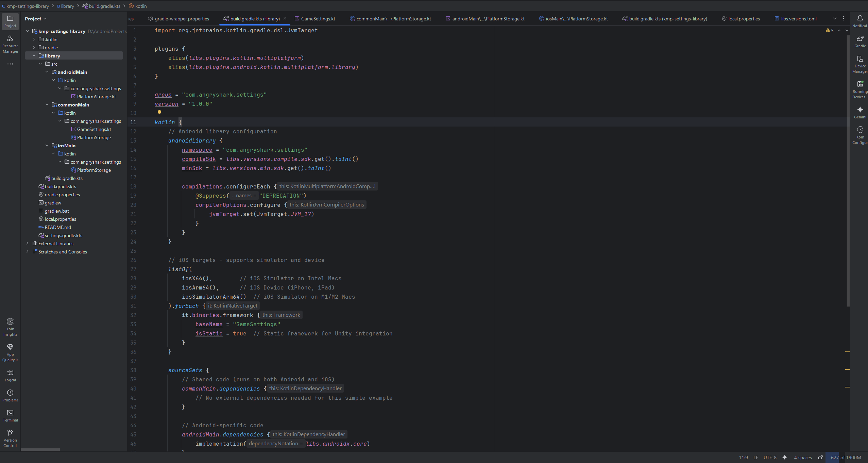Toggle the Problems panel
Screen dimensions: 868x463
(x=10, y=395)
